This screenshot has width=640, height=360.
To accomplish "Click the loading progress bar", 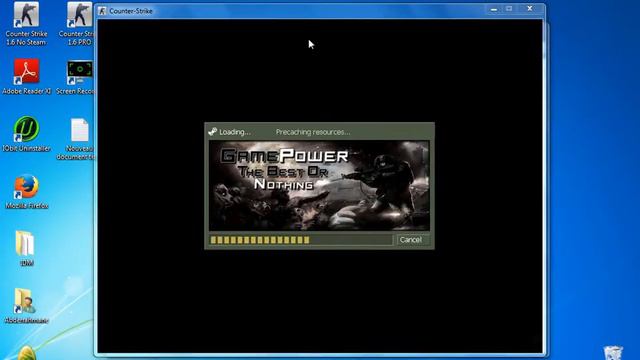I will 300,240.
